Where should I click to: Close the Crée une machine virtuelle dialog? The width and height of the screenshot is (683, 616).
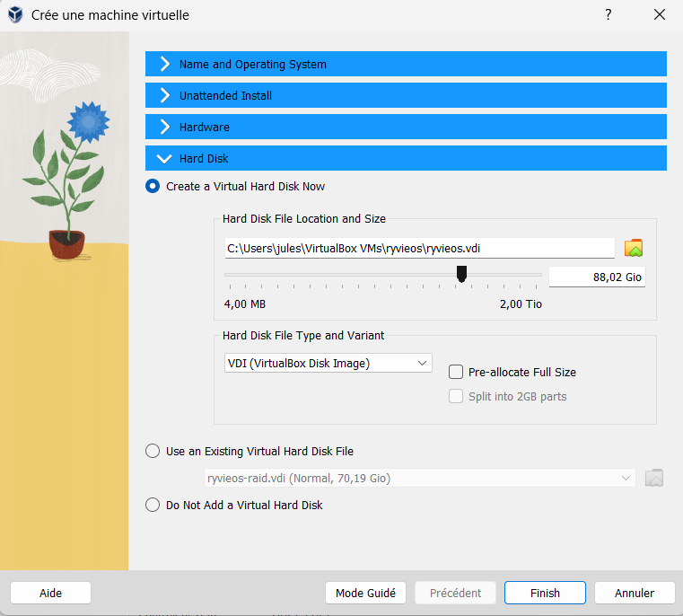(x=660, y=14)
